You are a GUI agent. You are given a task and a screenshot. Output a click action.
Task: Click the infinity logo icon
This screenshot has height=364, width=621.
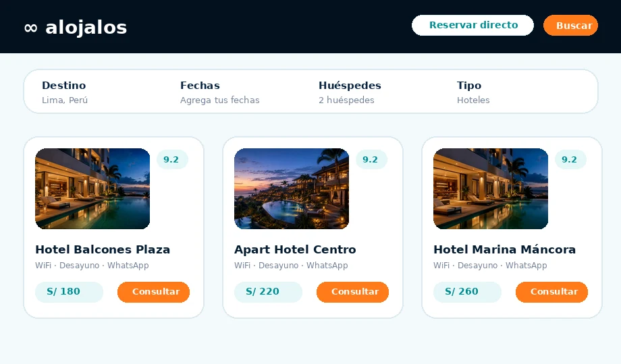click(31, 28)
